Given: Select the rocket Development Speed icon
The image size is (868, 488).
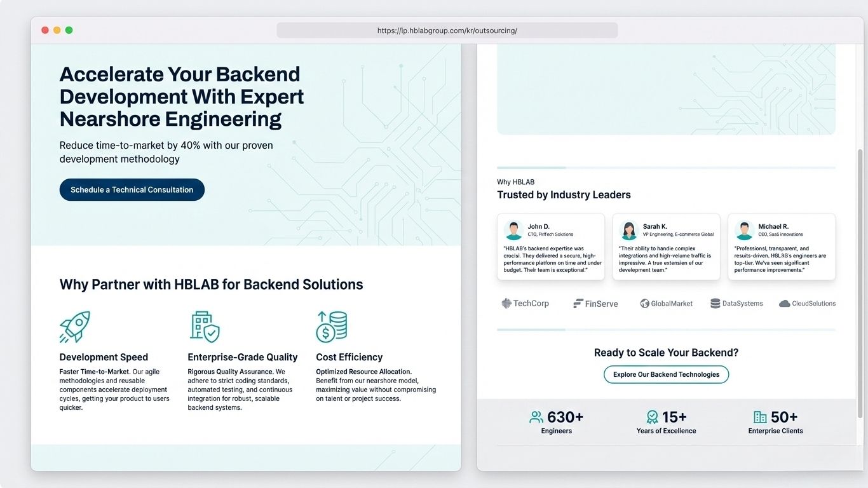Looking at the screenshot, I should point(74,326).
